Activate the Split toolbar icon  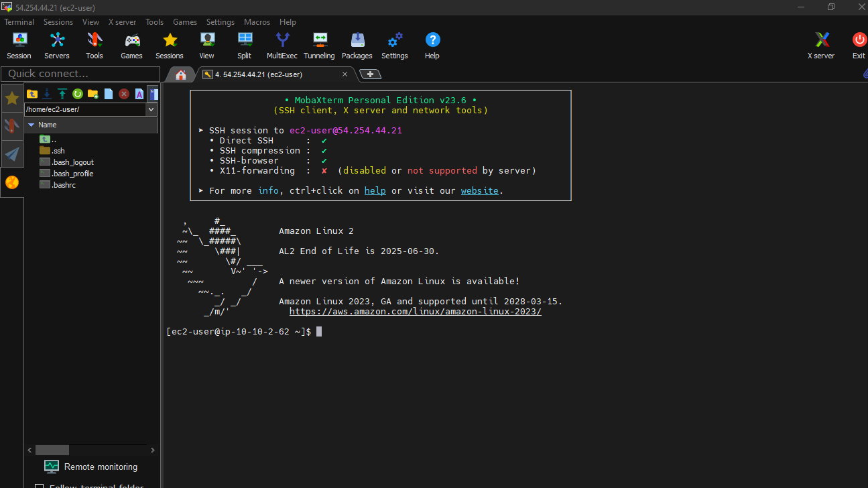(x=245, y=46)
